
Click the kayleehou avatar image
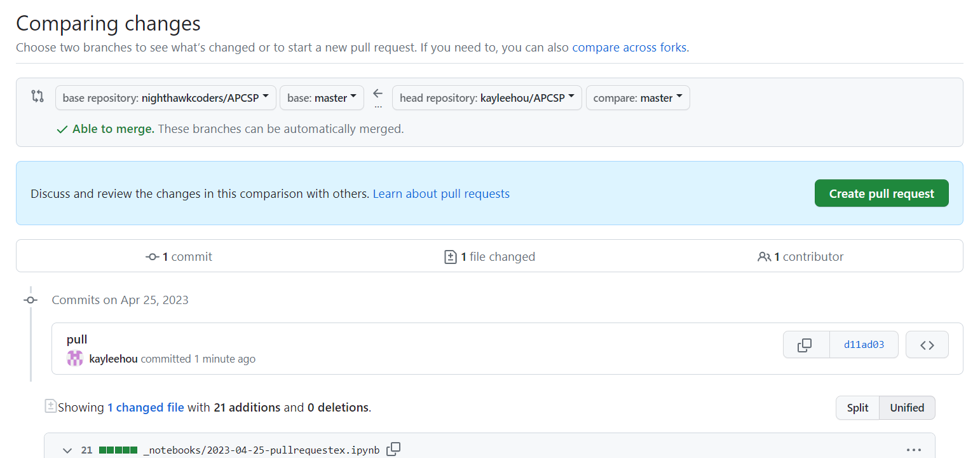pos(75,358)
